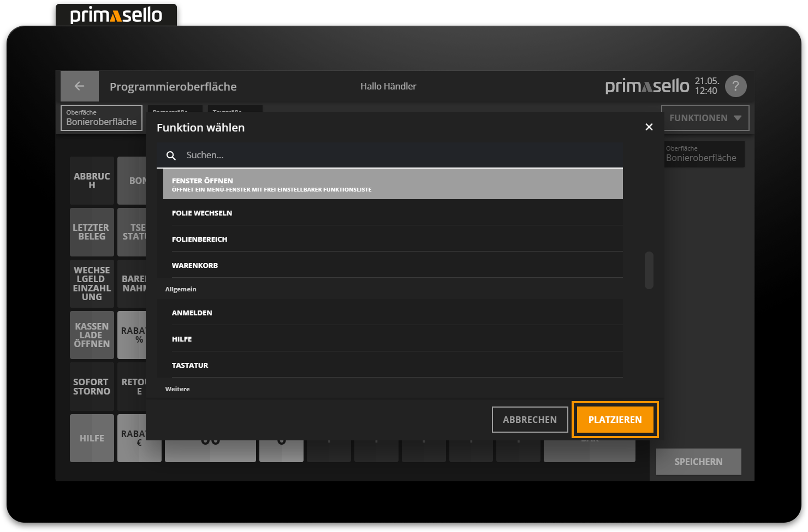
Task: Open the Oberfläche Bonieroberfläche selector
Action: click(101, 117)
